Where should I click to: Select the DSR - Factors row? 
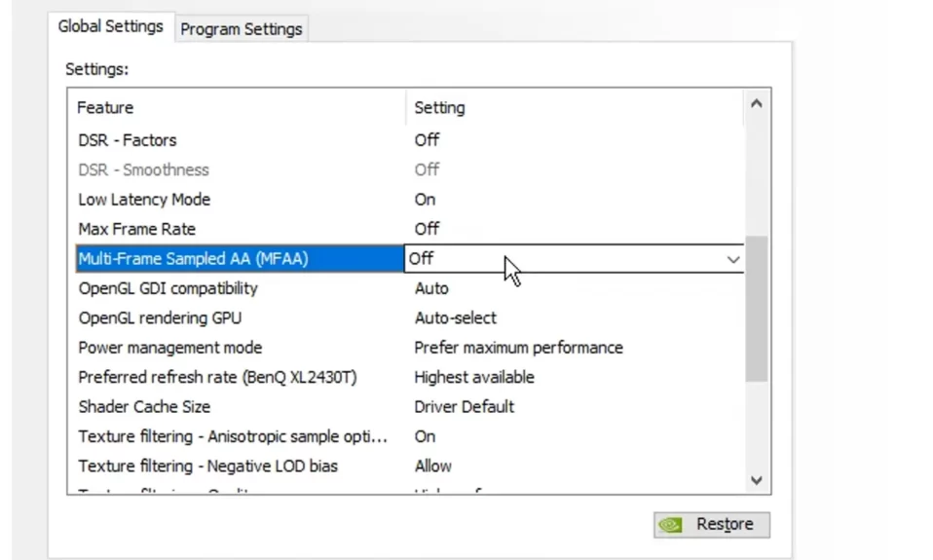click(x=409, y=140)
